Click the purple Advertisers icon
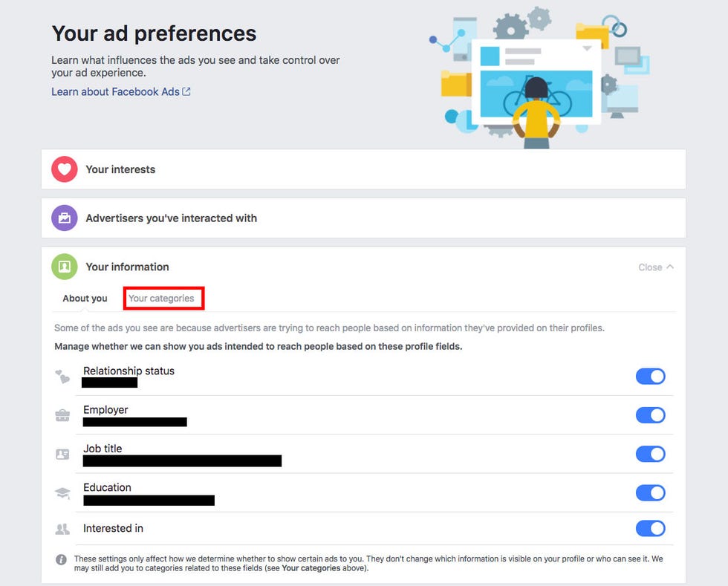Viewport: 728px width, 586px height. coord(65,218)
